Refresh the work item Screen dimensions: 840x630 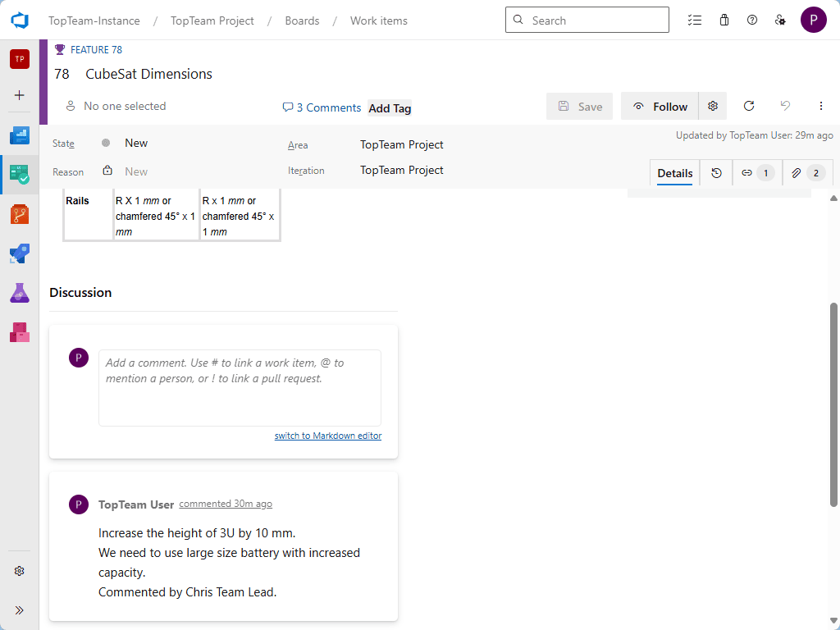coord(748,107)
